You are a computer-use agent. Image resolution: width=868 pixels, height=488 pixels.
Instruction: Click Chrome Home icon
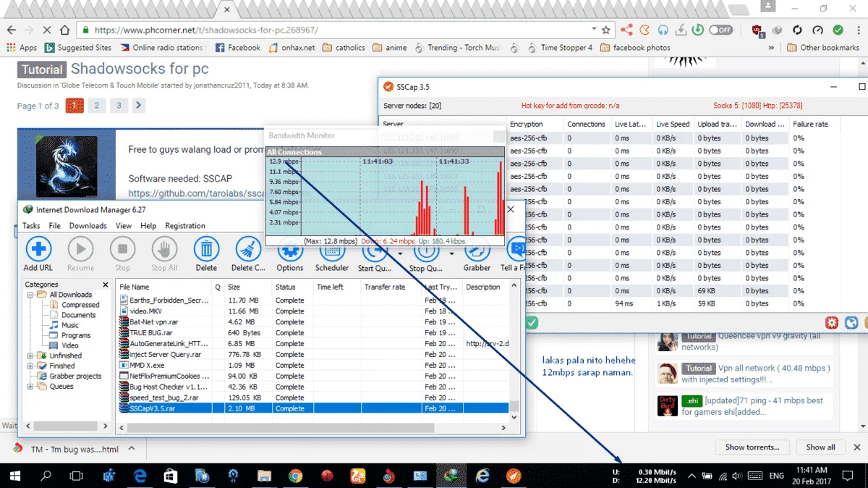tap(65, 30)
